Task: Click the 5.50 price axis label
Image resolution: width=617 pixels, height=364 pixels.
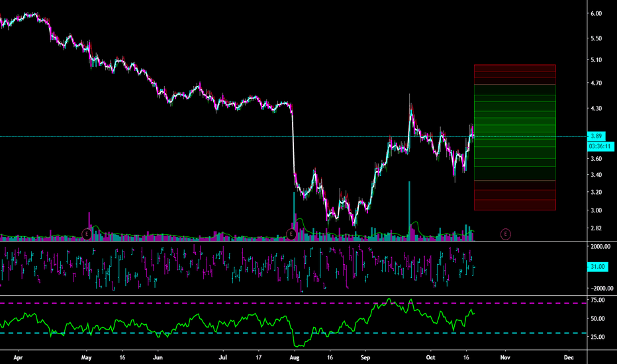Action: (x=596, y=38)
